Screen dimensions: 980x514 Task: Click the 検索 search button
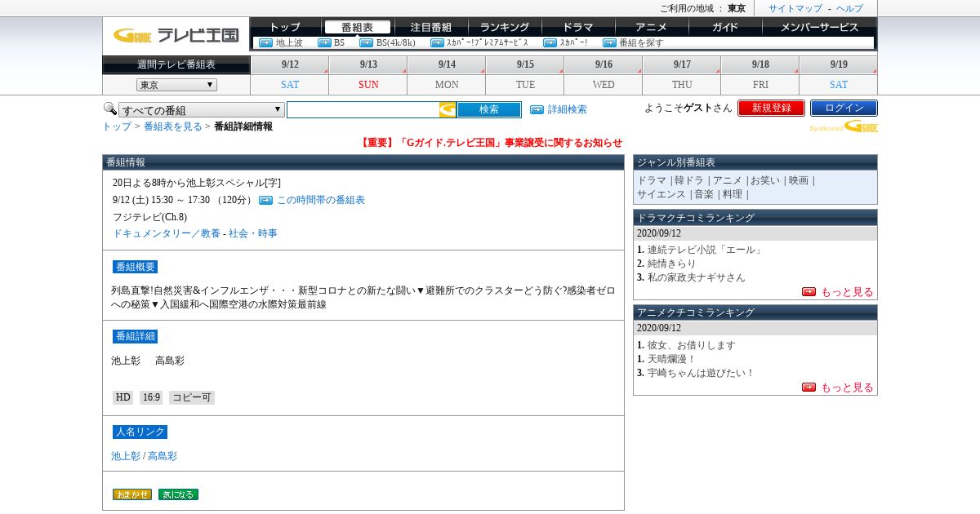click(489, 109)
